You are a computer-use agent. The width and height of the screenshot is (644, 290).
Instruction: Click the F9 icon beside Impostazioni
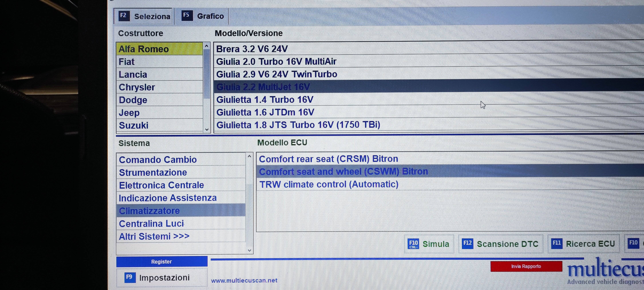[x=130, y=277]
